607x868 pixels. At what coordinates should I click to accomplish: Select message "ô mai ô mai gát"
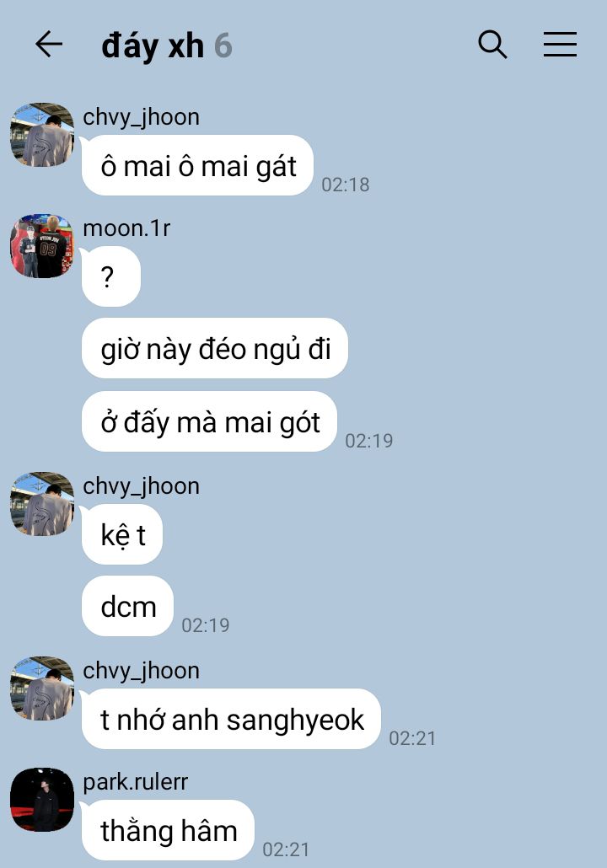tap(198, 165)
